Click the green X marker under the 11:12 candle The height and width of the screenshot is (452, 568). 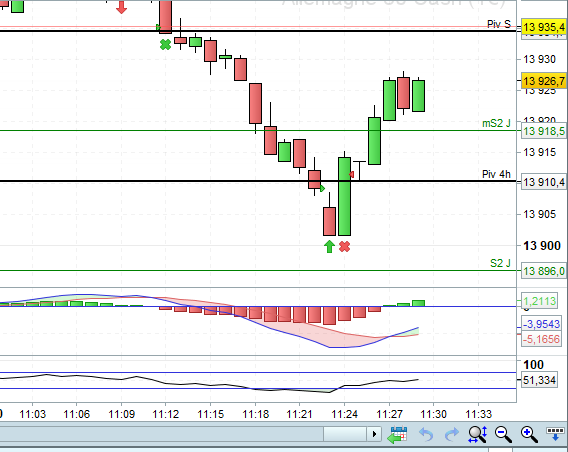click(165, 45)
